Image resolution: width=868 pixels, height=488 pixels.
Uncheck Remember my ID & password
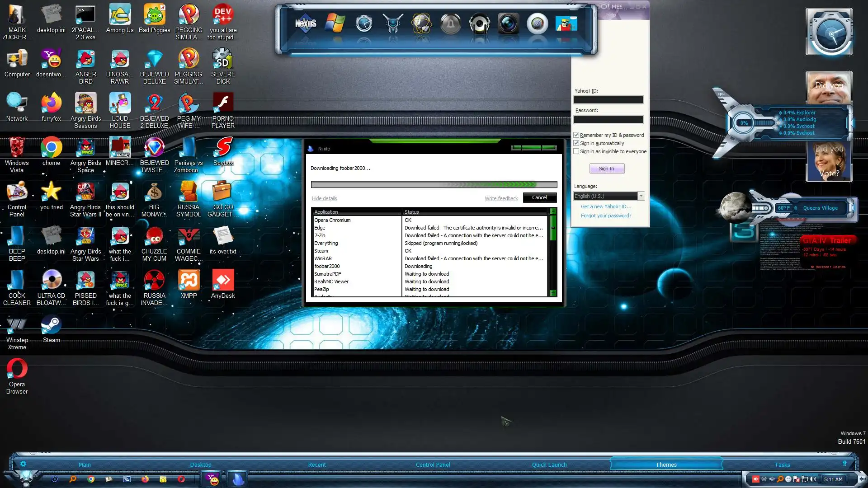click(576, 135)
